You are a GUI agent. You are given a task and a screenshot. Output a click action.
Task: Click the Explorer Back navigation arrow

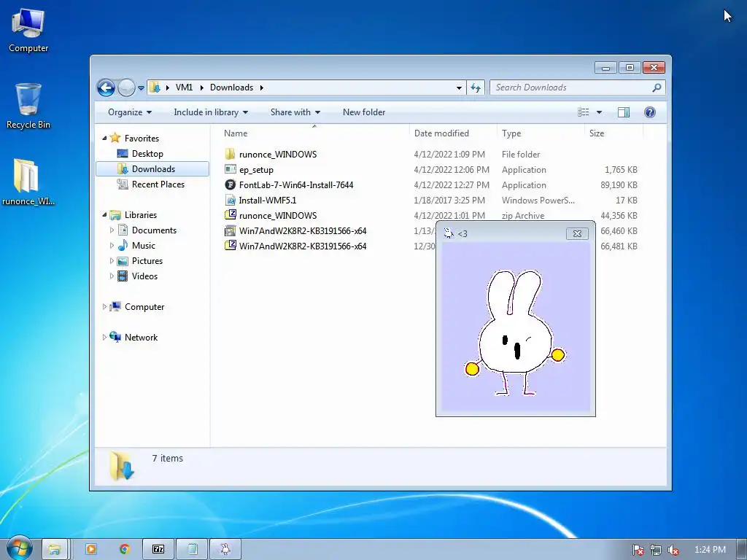(106, 87)
